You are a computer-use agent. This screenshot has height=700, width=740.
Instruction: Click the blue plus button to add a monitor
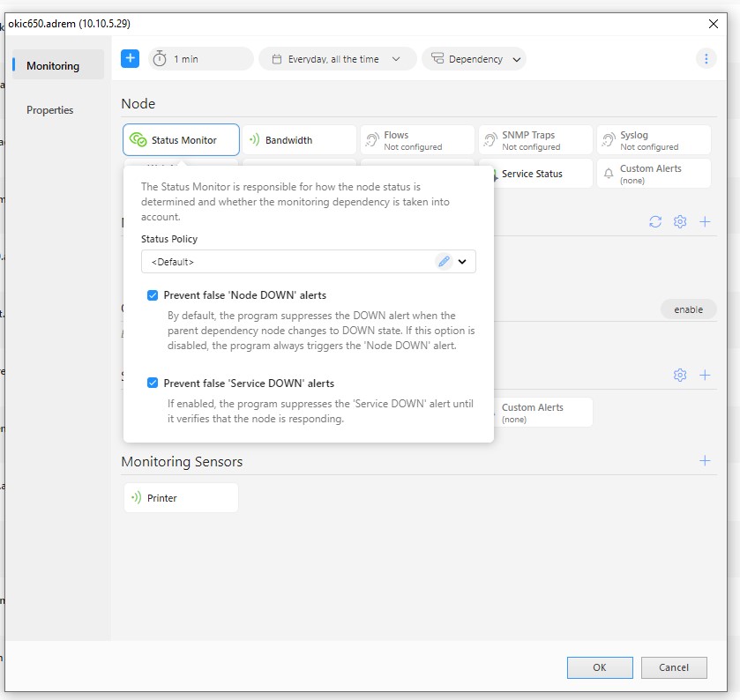coord(130,58)
